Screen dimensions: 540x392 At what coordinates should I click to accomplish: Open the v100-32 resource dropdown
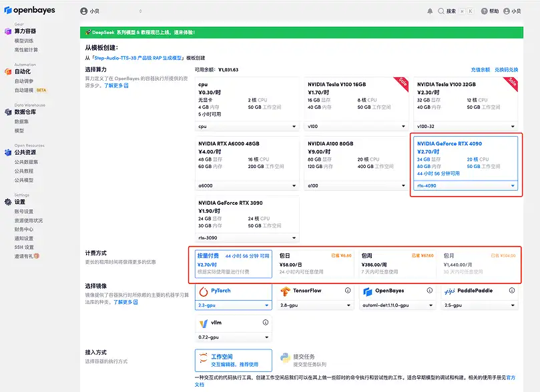(x=466, y=127)
